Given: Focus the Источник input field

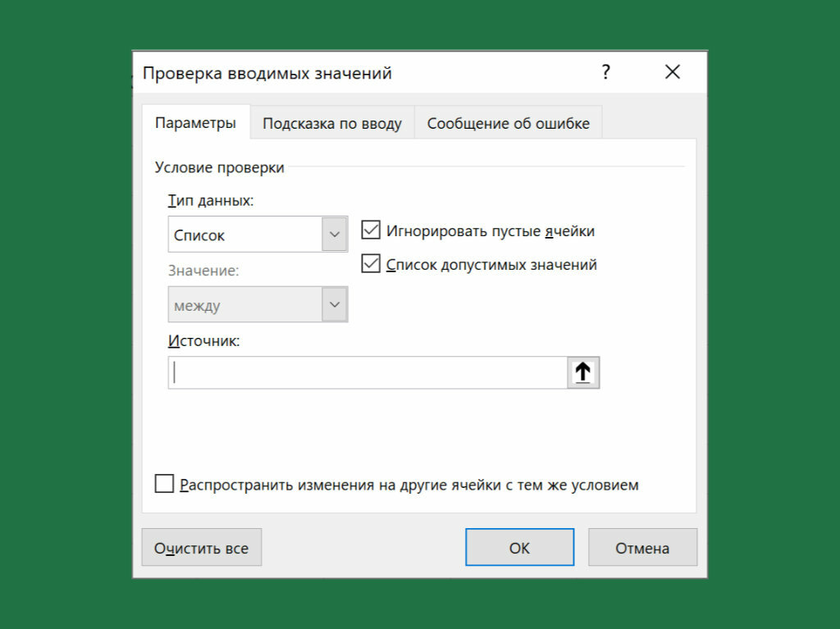Looking at the screenshot, I should 367,372.
